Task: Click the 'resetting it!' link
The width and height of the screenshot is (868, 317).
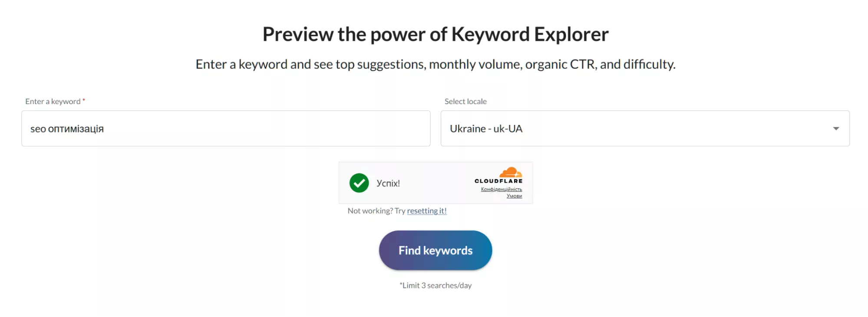Action: (x=426, y=211)
